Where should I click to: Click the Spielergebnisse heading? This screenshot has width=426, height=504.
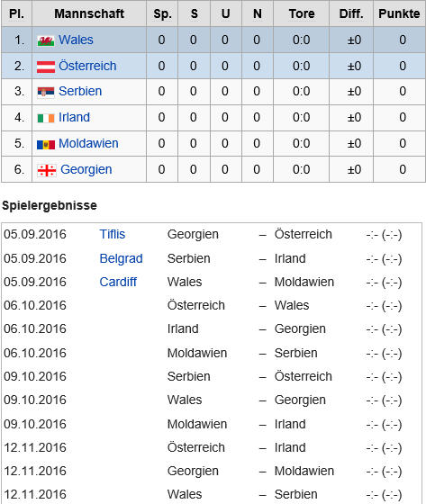[50, 205]
